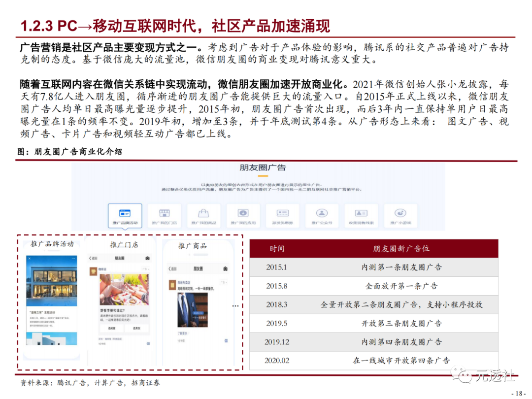
Task: Click the 内测第四条朋友圈广告 cell
Action: (x=401, y=342)
